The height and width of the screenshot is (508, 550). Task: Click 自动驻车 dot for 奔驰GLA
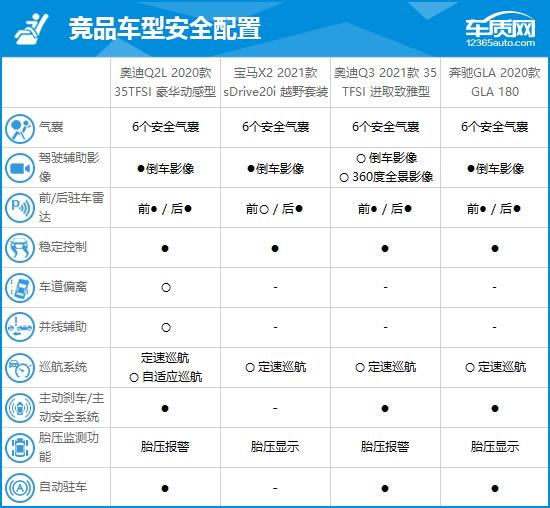click(x=495, y=488)
